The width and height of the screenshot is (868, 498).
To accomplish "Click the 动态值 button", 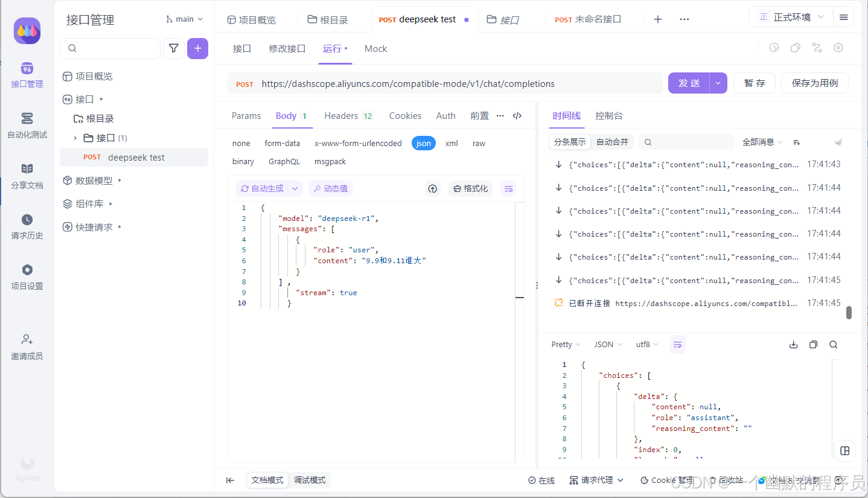I will tap(330, 189).
